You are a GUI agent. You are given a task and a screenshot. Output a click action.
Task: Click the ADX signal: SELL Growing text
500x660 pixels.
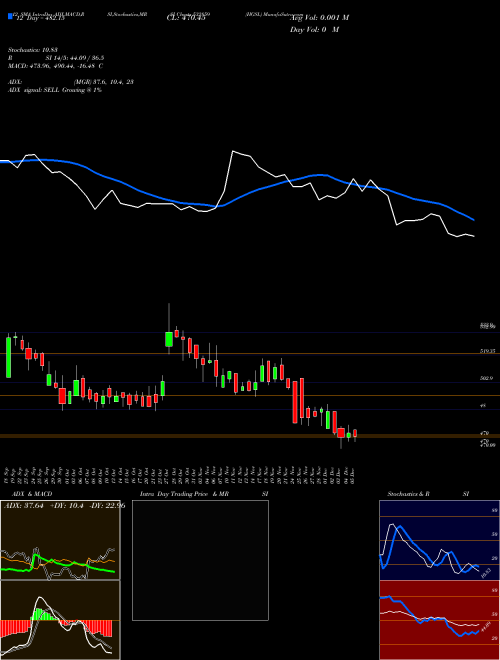tap(55, 90)
